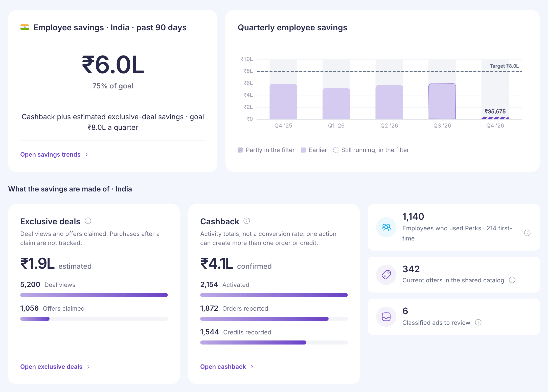Click the Quarterly employee savings heading
The width and height of the screenshot is (548, 392).
click(292, 28)
